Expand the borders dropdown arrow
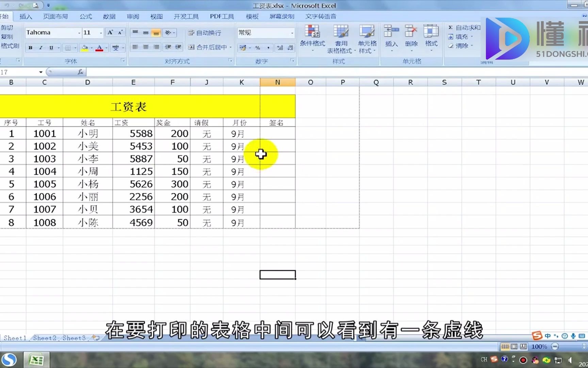This screenshot has width=588, height=368. [x=75, y=48]
